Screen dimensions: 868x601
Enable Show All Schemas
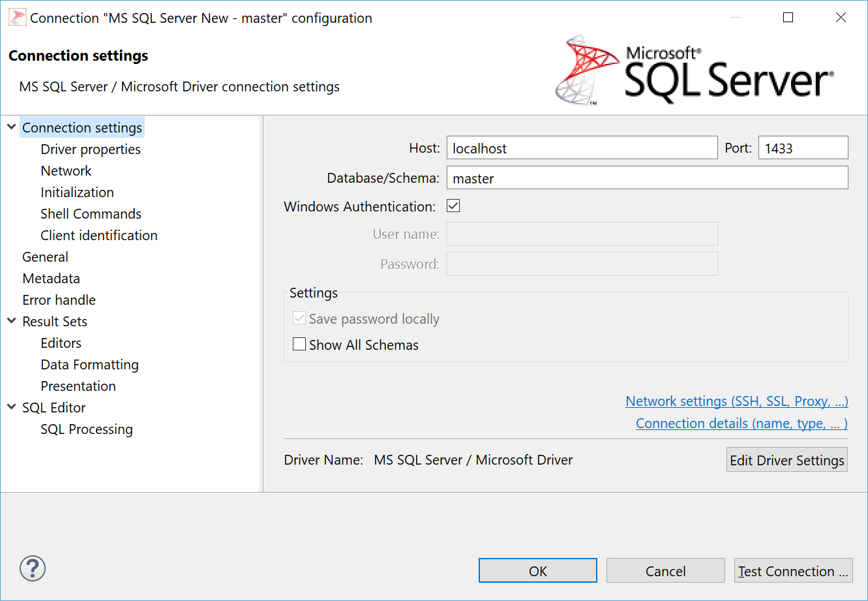299,344
